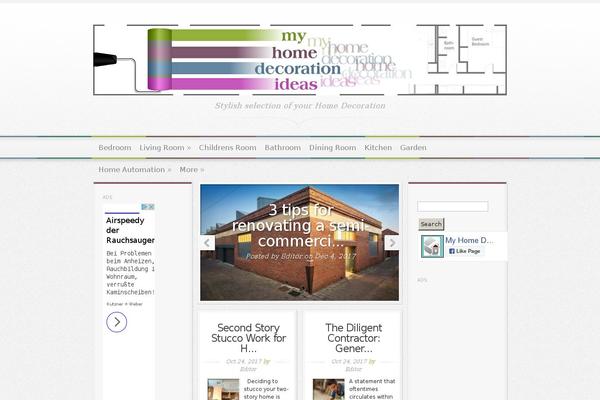Viewport: 600px width, 400px height.
Task: Open 'Second Story Stucco Work for H...' article
Action: pos(248,338)
